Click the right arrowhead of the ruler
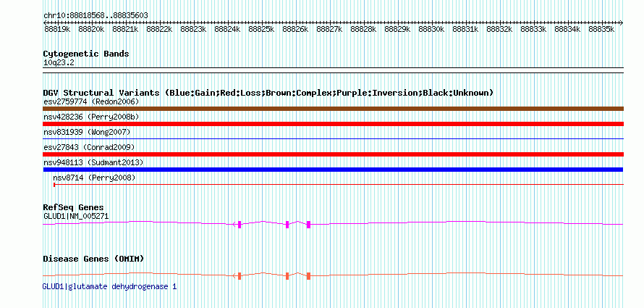This screenshot has width=644, height=308. pos(622,22)
